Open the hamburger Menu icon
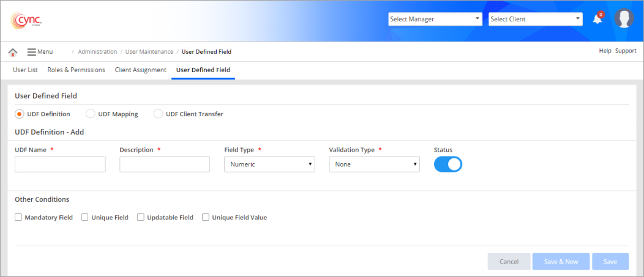This screenshot has height=277, width=644. click(32, 52)
